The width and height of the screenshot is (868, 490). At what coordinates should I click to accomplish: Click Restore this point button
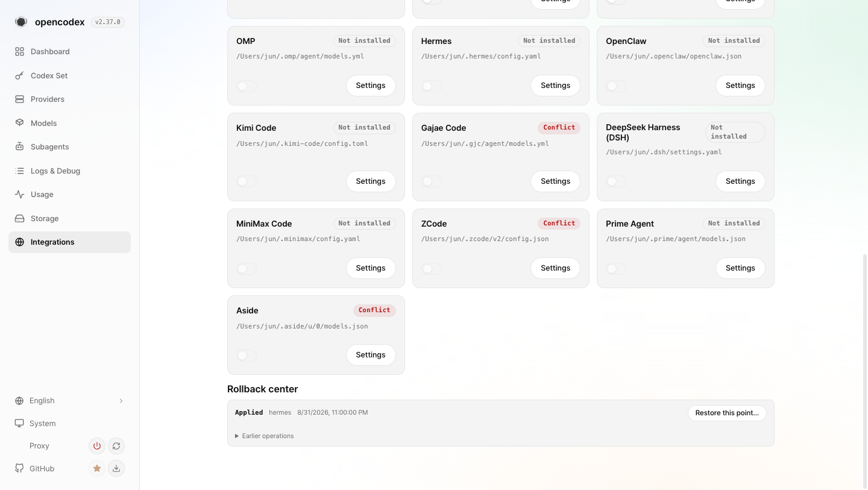coord(727,413)
